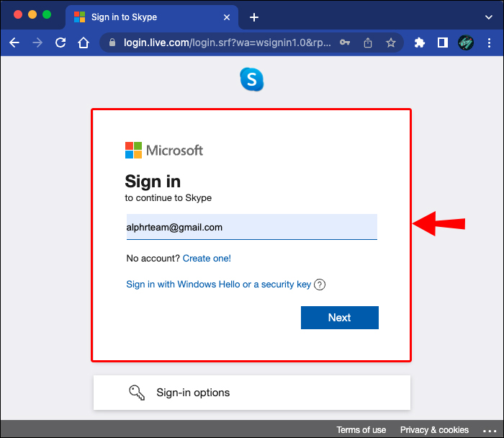
Task: Select the Sign in to Skype tab
Action: pos(151,17)
